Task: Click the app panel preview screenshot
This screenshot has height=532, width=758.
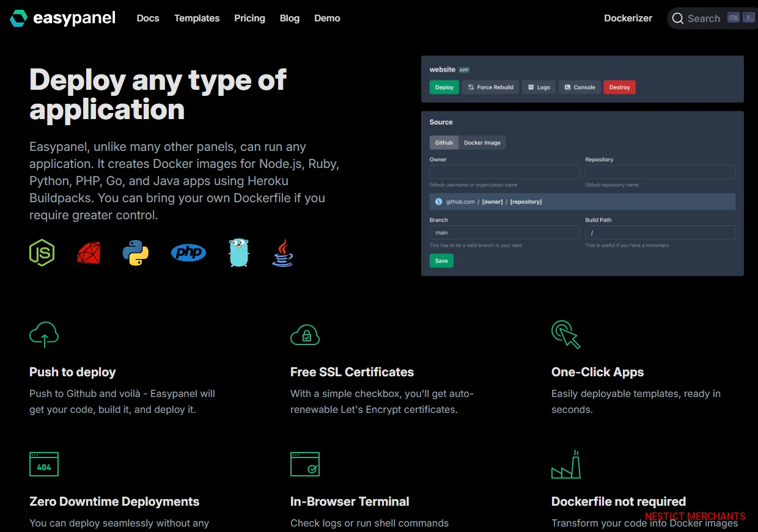Action: point(582,166)
